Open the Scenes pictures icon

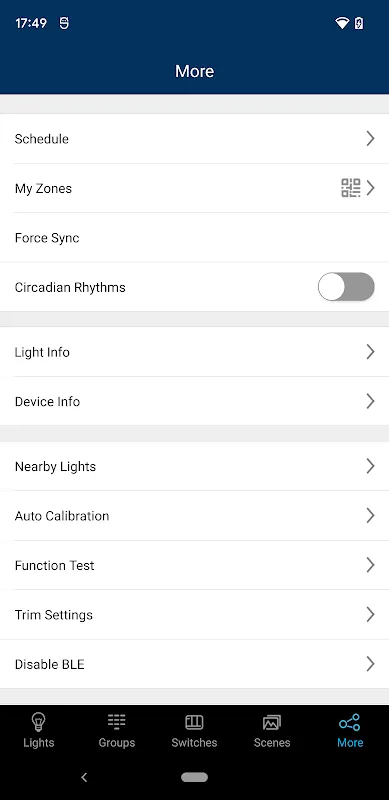point(272,722)
